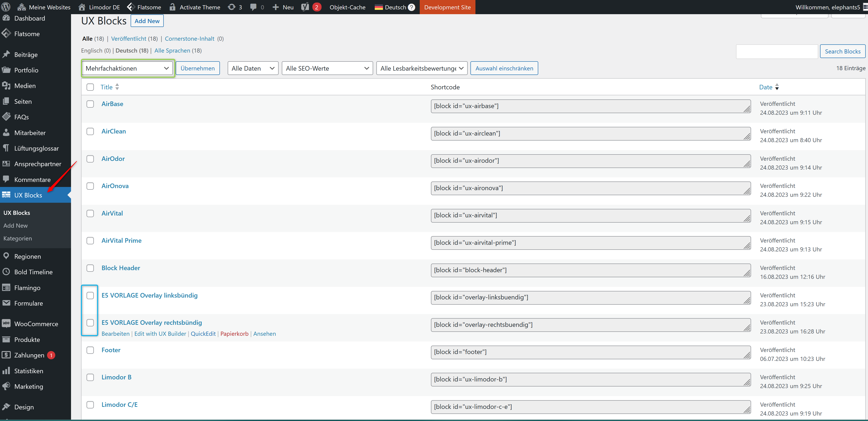Check the E5 VORLAGE Overlay linksbündig checkbox
The height and width of the screenshot is (421, 868).
(90, 295)
